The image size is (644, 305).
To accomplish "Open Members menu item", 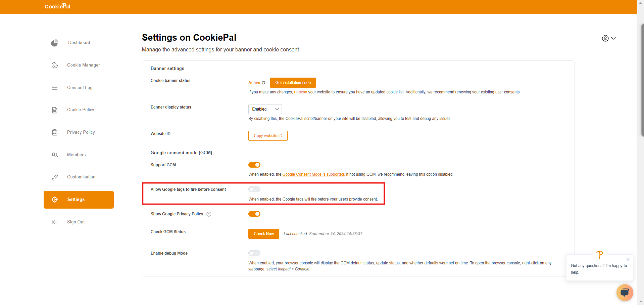I will (x=79, y=155).
